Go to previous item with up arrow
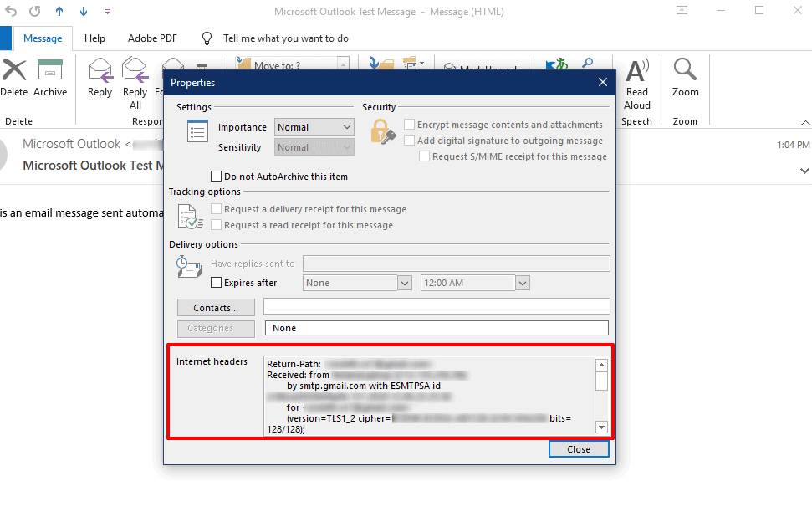Image resolution: width=812 pixels, height=517 pixels. [59, 11]
